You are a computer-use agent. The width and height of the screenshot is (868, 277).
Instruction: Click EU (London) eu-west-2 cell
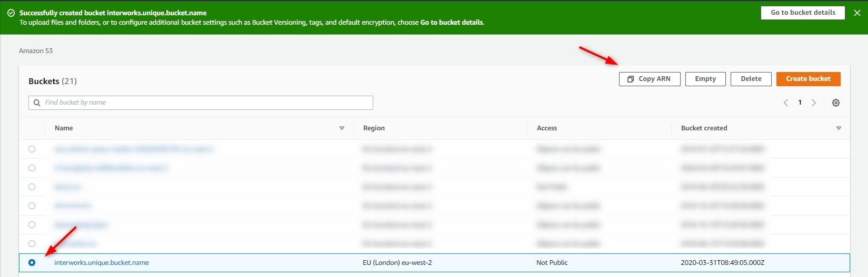pos(397,263)
